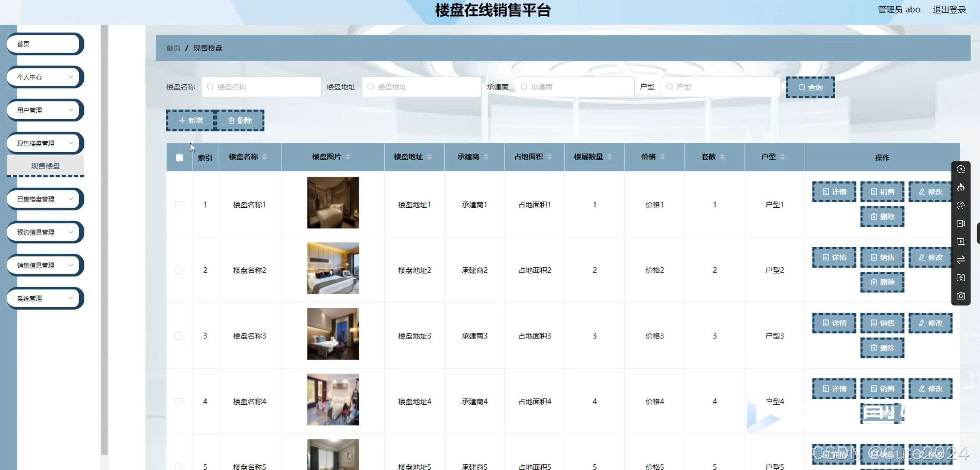Expand the 已售楼盘管理 sidebar menu

[44, 199]
